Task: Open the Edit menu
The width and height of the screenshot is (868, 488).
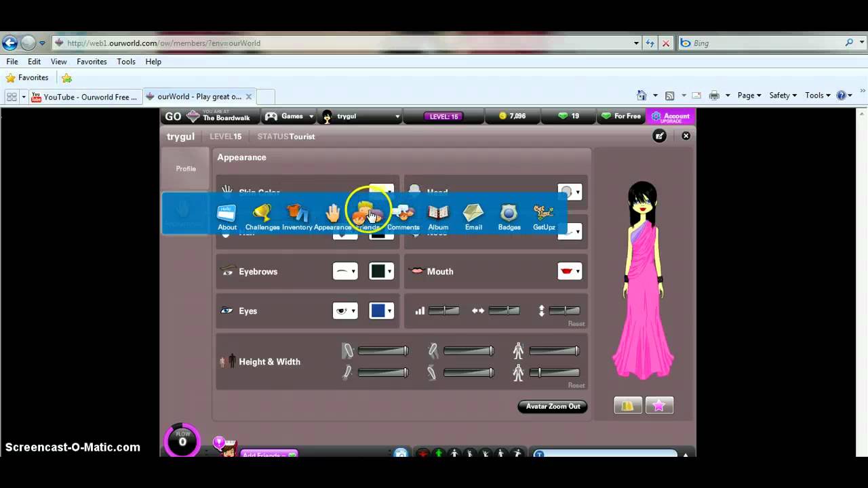Action: click(x=34, y=61)
